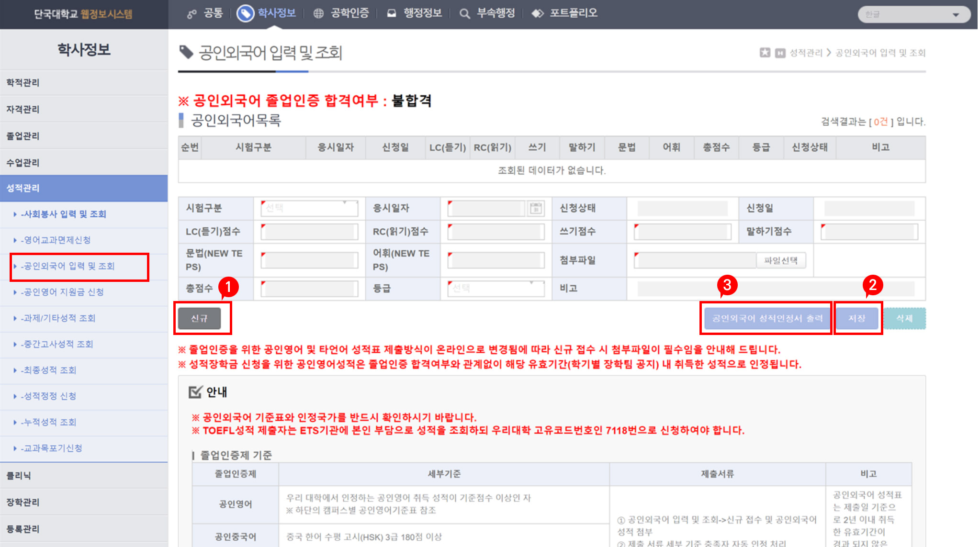Click the 파일선택 attachment button
980x547 pixels.
780,260
